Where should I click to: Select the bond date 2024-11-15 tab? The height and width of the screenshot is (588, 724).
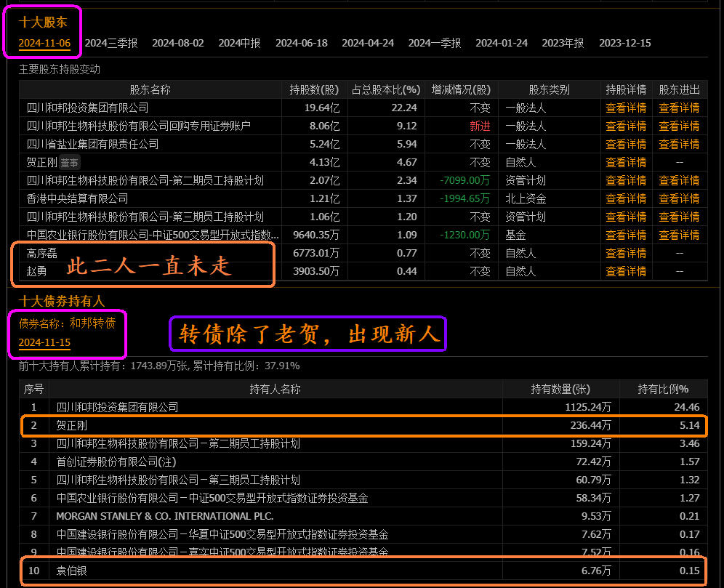pyautogui.click(x=44, y=342)
